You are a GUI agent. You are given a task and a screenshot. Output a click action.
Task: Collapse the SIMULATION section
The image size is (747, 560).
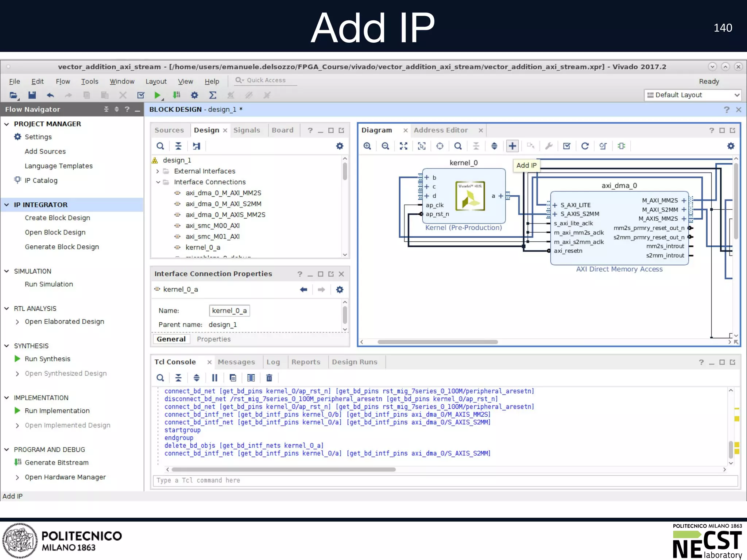(x=7, y=271)
